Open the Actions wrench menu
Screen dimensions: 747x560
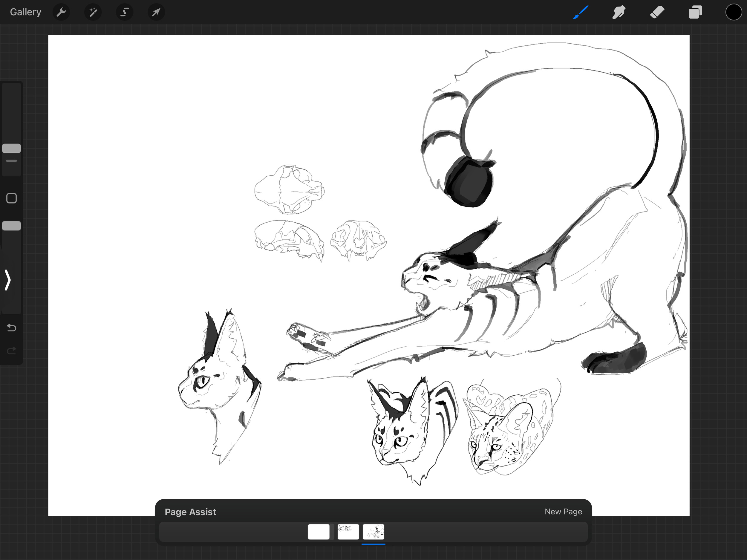point(61,13)
